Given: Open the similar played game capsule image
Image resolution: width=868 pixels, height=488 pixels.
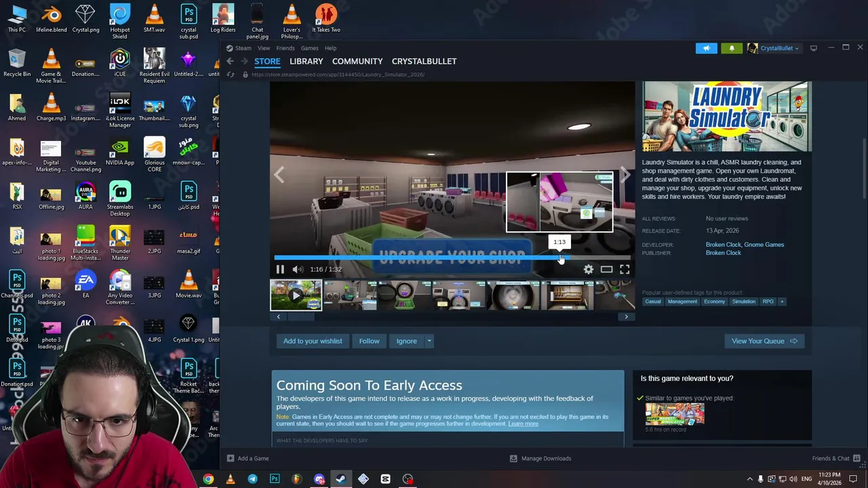Looking at the screenshot, I should pyautogui.click(x=675, y=414).
